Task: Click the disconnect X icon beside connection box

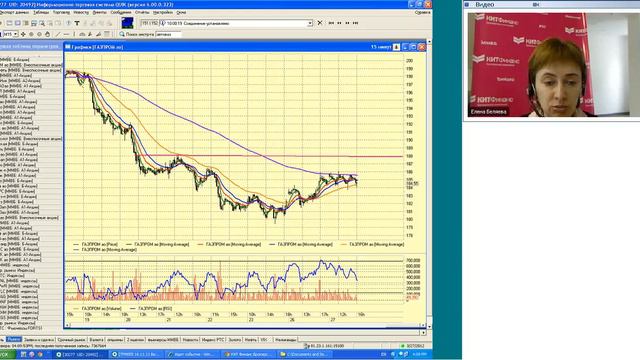Action: 320,23
